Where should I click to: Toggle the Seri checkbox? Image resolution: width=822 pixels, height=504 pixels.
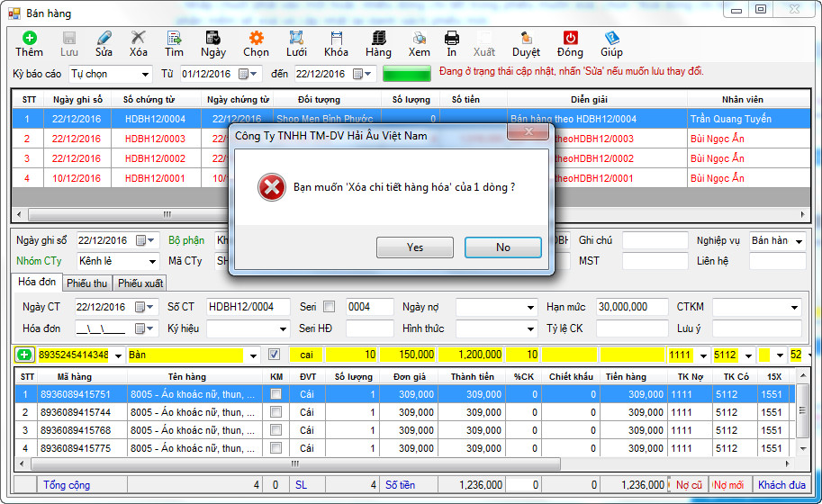329,307
